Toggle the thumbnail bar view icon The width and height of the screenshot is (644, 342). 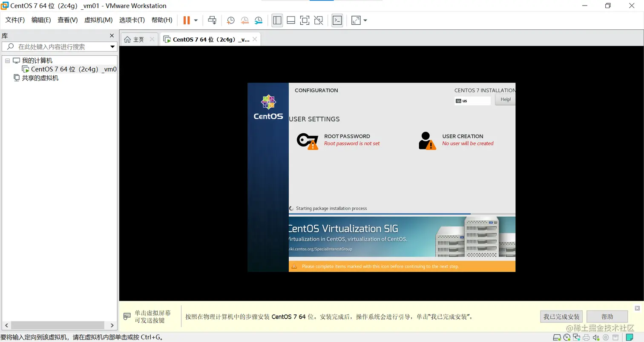291,20
